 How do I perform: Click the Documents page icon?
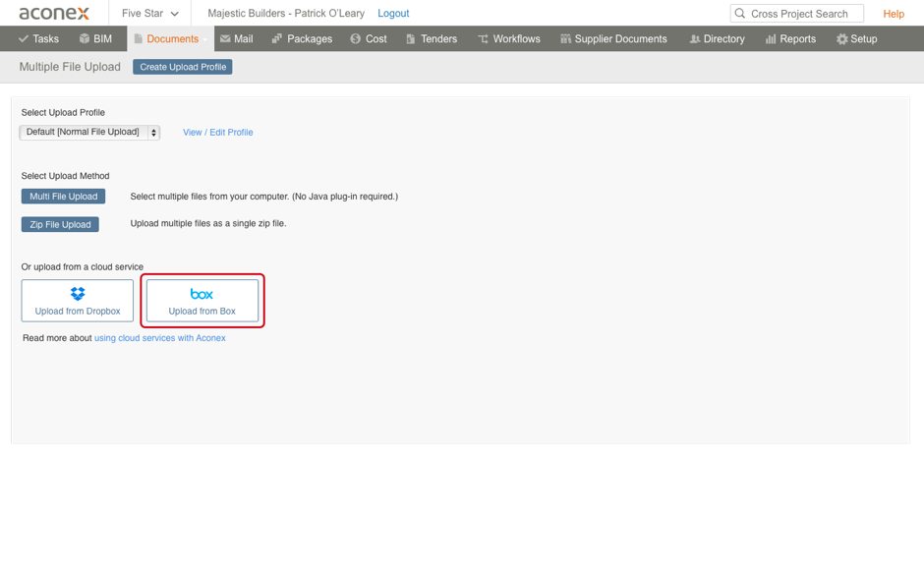point(138,39)
